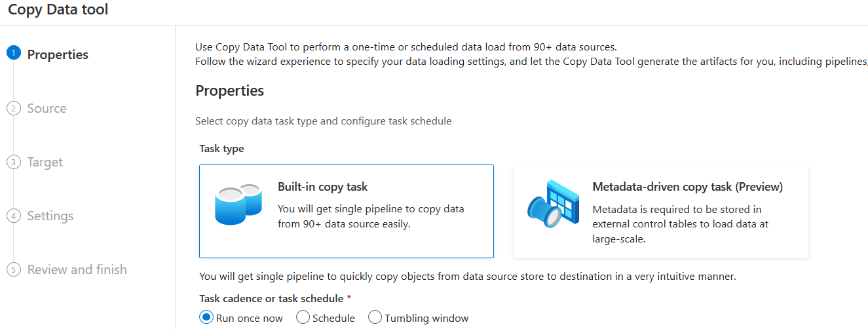Click the Copy Data tool title
Image resolution: width=868 pixels, height=329 pixels.
pyautogui.click(x=58, y=10)
